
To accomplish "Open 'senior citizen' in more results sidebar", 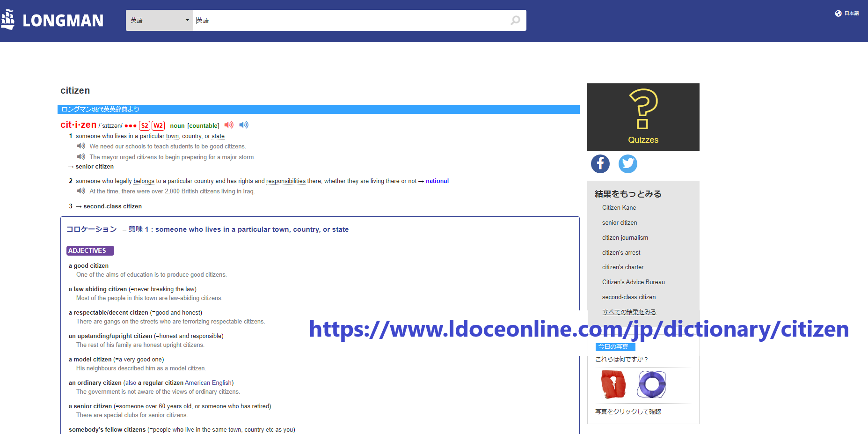I will pyautogui.click(x=620, y=223).
